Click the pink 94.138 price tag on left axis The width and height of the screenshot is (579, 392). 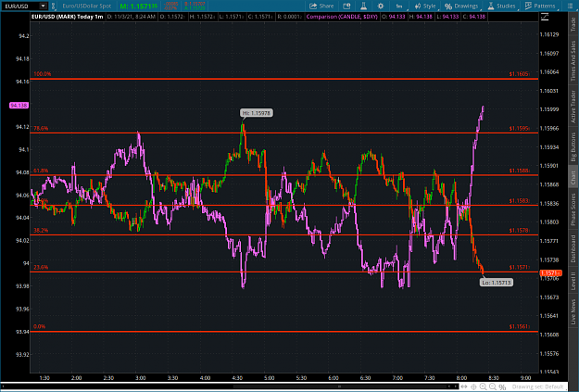tap(19, 106)
